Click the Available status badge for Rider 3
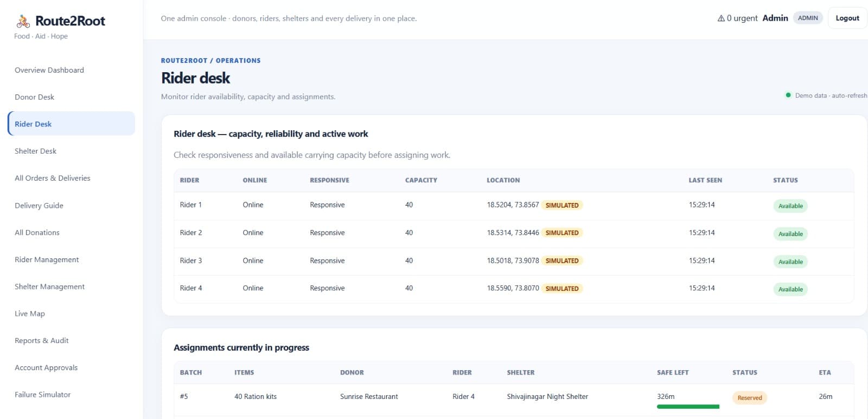This screenshot has width=868, height=419. click(x=790, y=262)
